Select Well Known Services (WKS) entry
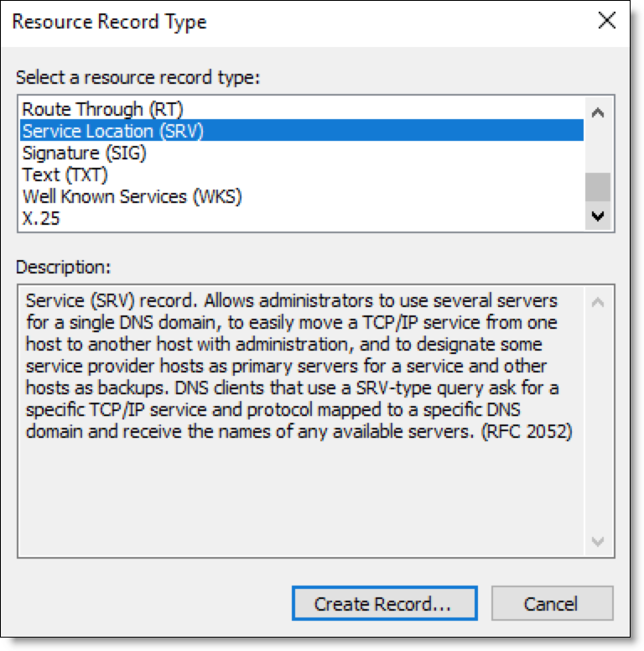The image size is (644, 651). pos(302,196)
